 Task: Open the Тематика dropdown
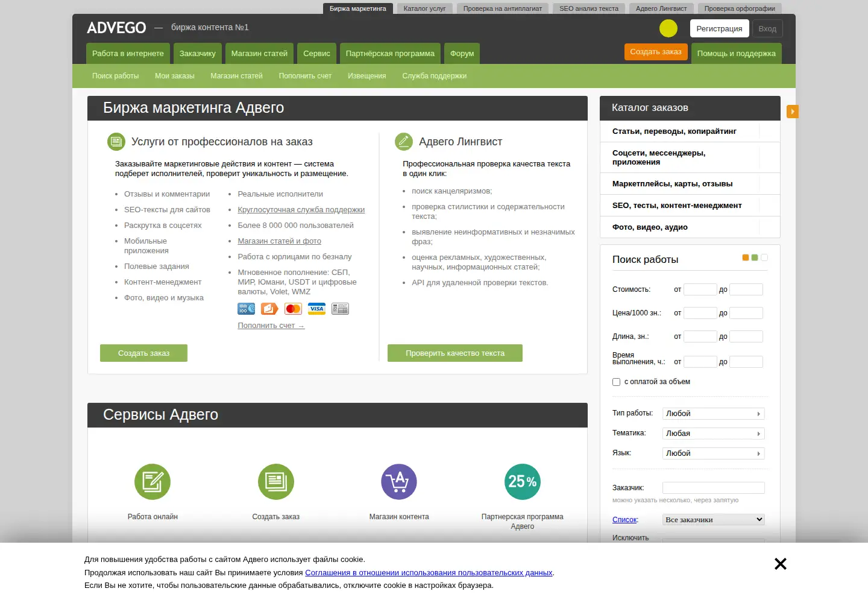[714, 434]
